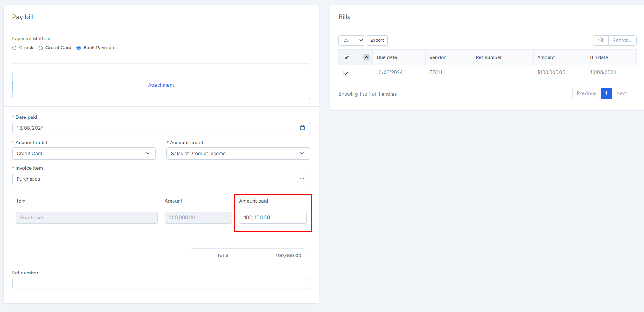Select the Check payment method
This screenshot has height=312, width=644.
click(14, 48)
